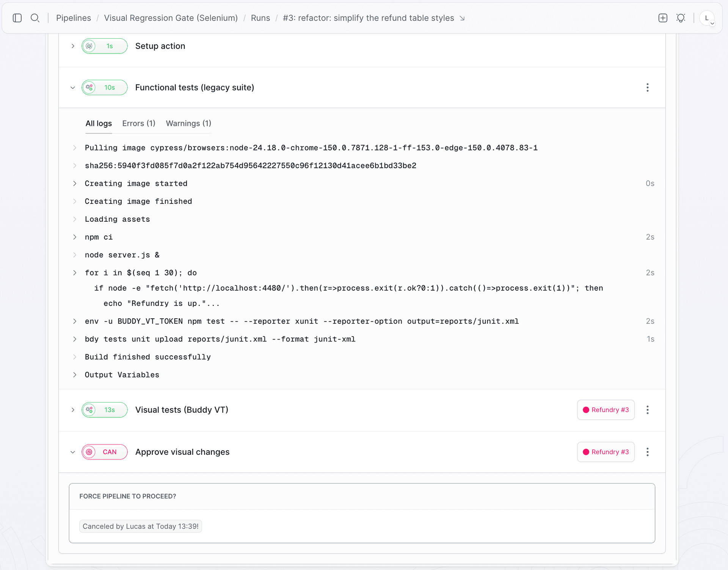Expand Visual tests (Buddy VT) action
This screenshot has height=570, width=728.
coord(73,410)
